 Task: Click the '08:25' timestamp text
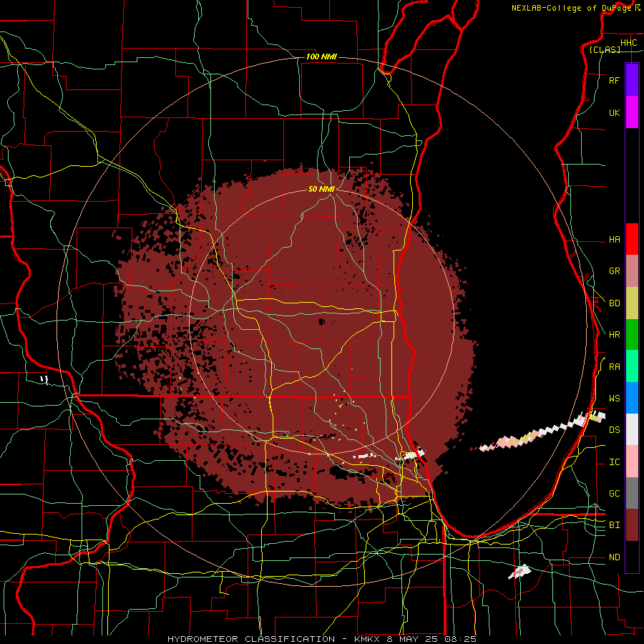pyautogui.click(x=459, y=639)
